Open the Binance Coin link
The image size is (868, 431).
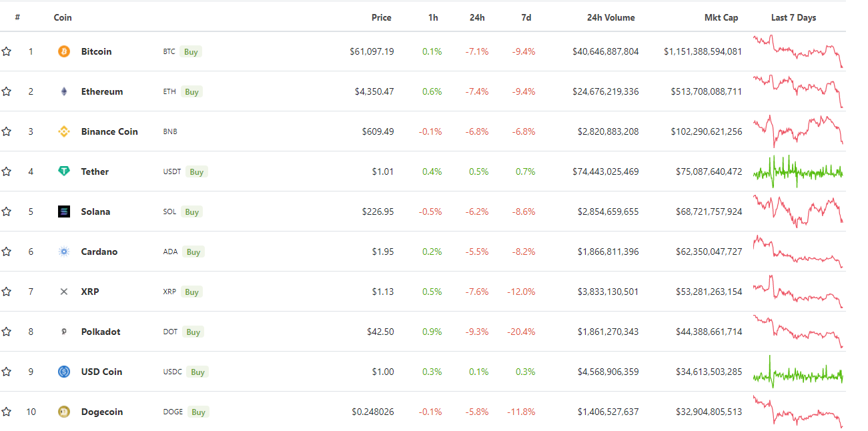109,131
